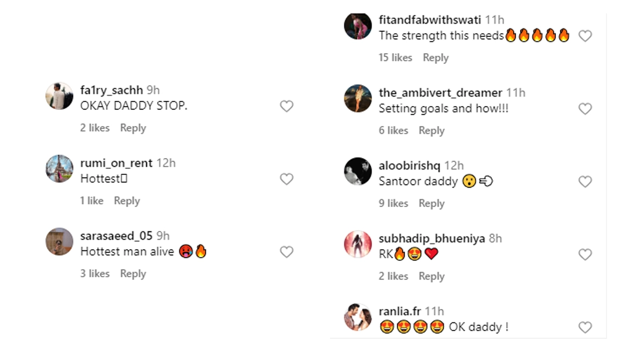The width and height of the screenshot is (644, 362).
Task: Open aloobirishq's avatar thumbnail
Action: [358, 172]
